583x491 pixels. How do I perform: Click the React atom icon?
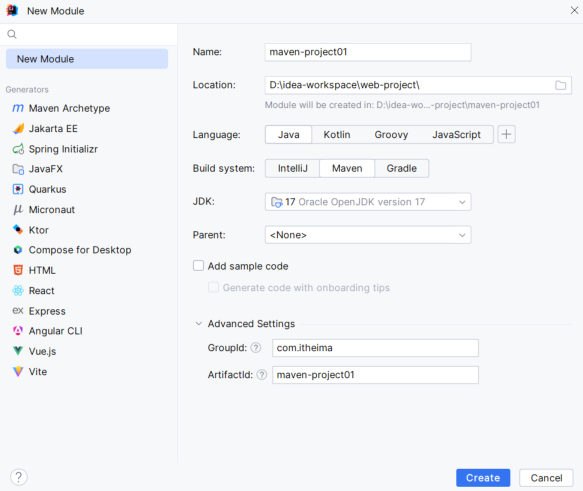[18, 291]
